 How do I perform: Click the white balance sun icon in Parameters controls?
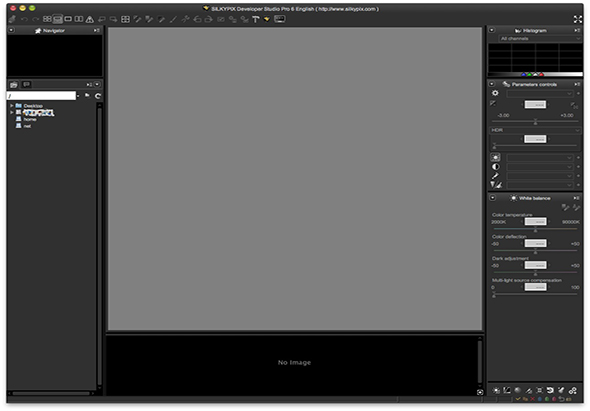[496, 157]
